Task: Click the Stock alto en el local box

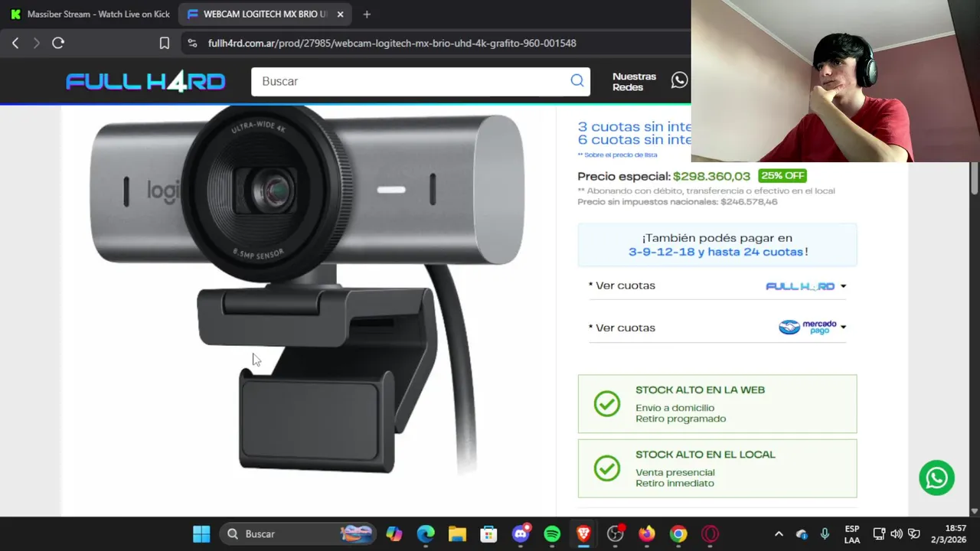Action: pyautogui.click(x=717, y=468)
